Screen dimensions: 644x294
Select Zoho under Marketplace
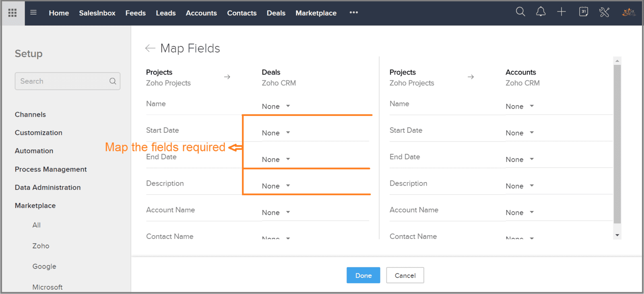pos(41,246)
